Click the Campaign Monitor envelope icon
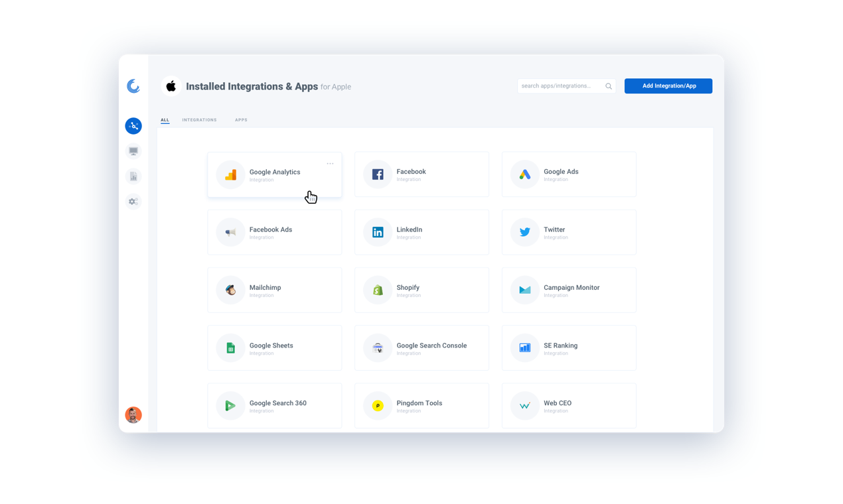 click(x=525, y=290)
